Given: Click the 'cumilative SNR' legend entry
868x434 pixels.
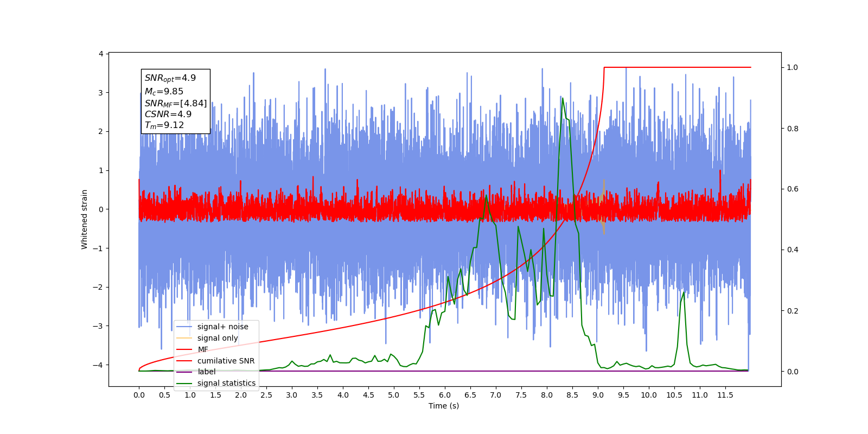Looking at the screenshot, I should click(x=215, y=361).
